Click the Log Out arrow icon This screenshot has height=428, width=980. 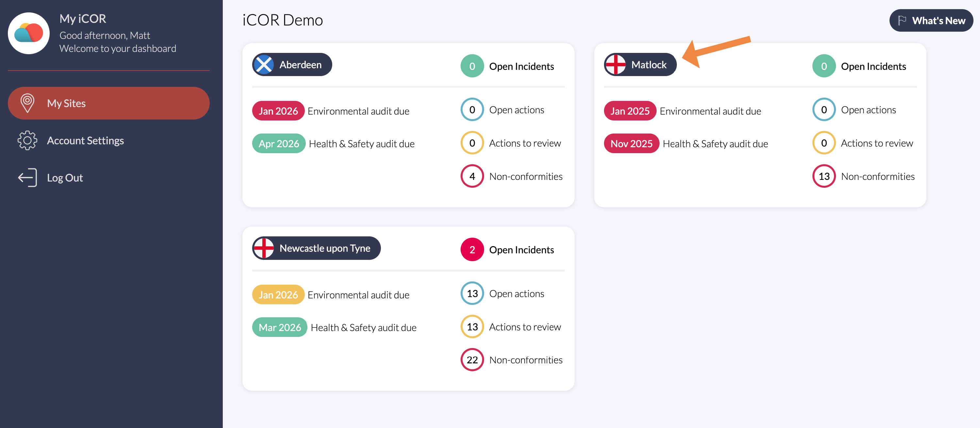point(27,178)
